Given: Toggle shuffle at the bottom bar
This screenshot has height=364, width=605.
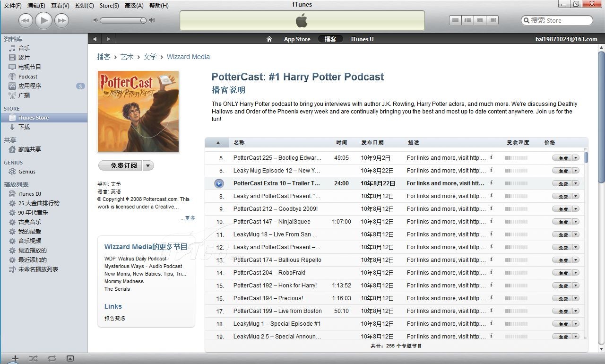Looking at the screenshot, I should point(33,359).
